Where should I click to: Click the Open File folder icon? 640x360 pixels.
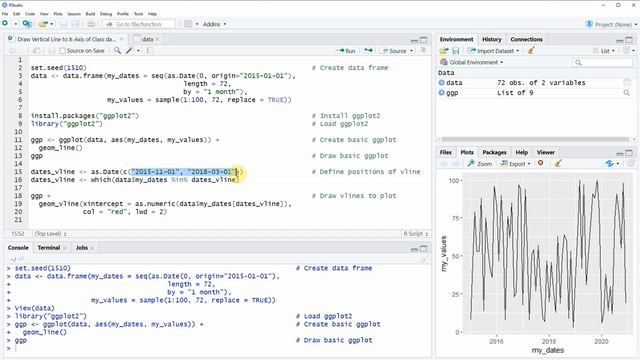click(43, 24)
